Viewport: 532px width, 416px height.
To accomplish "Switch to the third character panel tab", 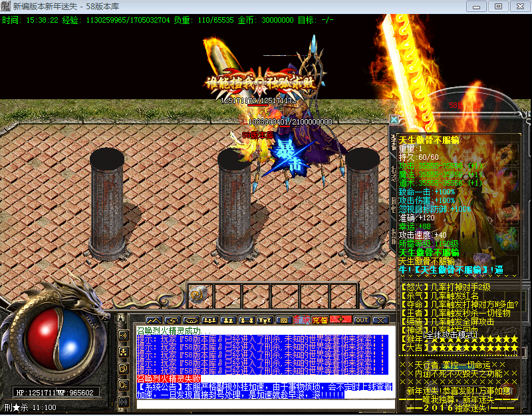I will tap(394, 205).
